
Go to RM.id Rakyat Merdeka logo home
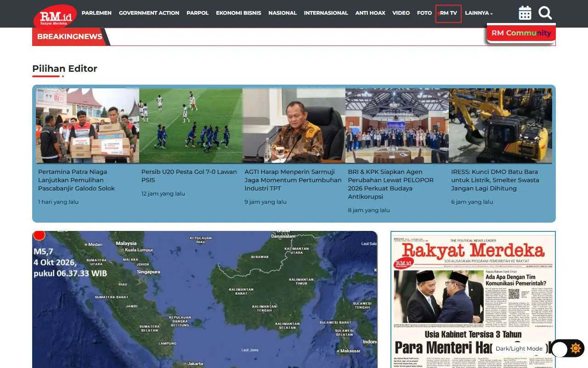point(56,17)
